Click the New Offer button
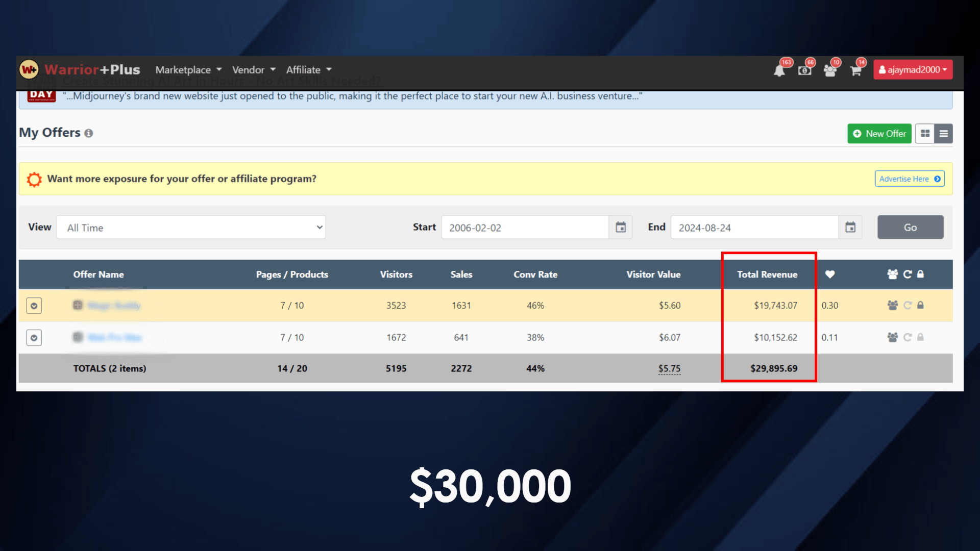Viewport: 980px width, 551px height. [879, 134]
